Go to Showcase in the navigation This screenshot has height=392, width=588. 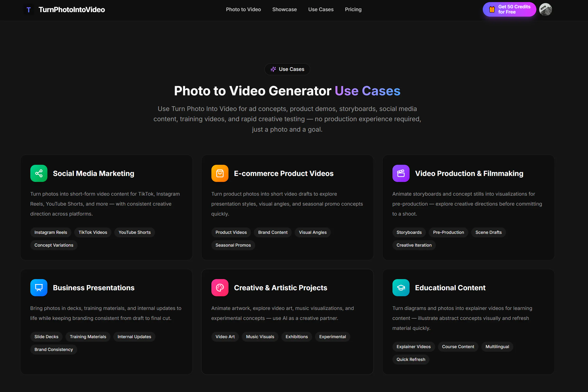(x=284, y=9)
